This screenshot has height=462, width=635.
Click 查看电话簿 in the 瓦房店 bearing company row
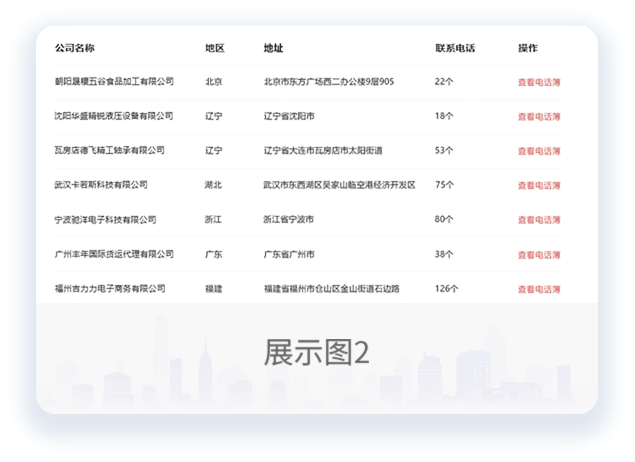click(x=538, y=151)
